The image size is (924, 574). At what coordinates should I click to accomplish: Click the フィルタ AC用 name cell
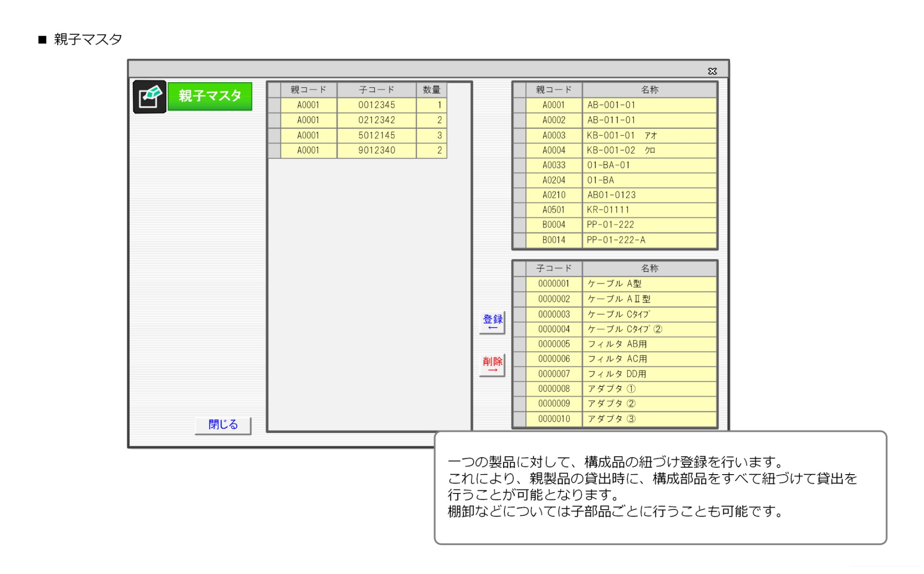pyautogui.click(x=650, y=359)
